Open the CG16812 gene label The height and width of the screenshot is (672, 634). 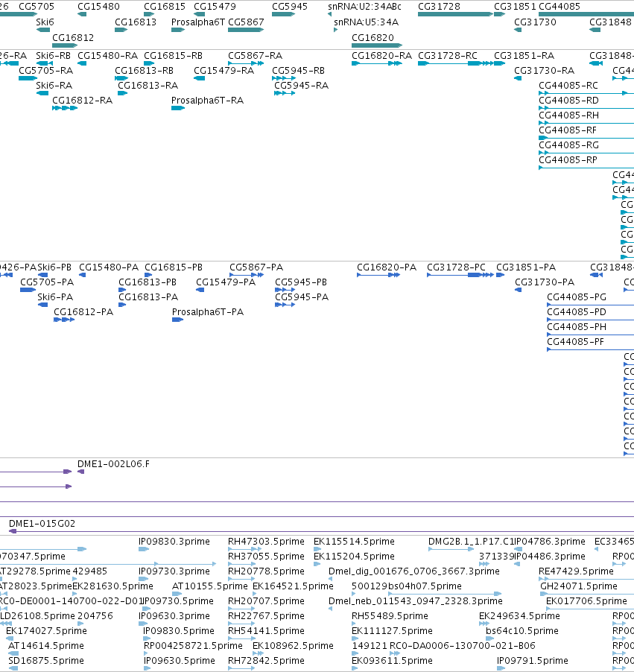coord(73,38)
